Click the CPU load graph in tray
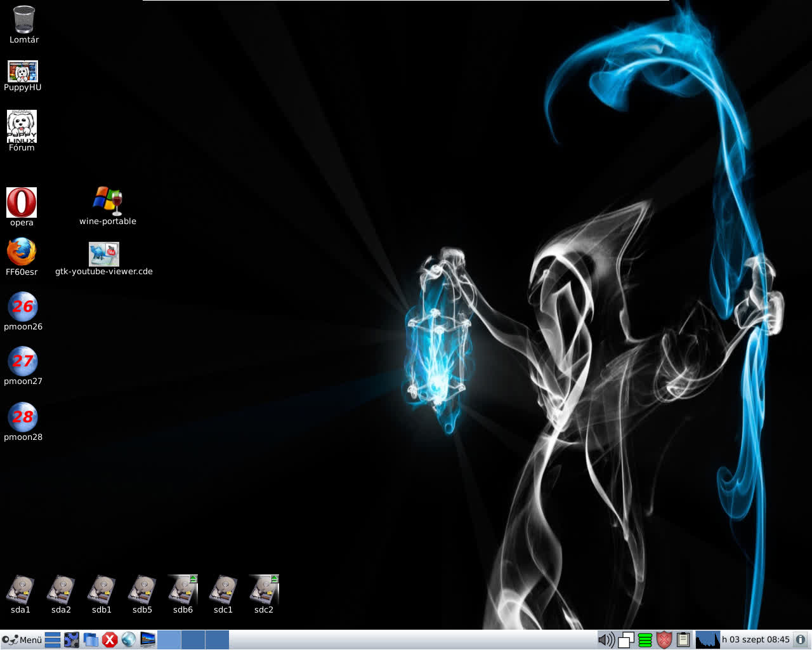The height and width of the screenshot is (650, 812). (x=707, y=640)
